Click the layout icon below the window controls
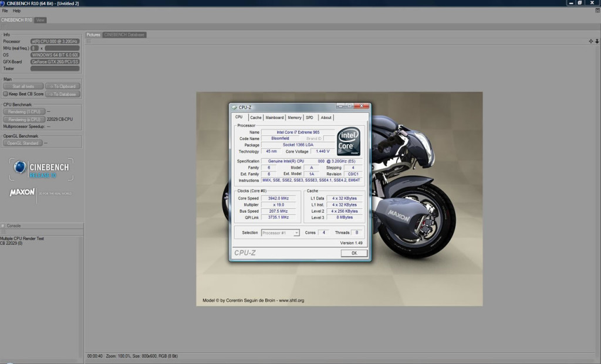The width and height of the screenshot is (601, 364). [597, 11]
